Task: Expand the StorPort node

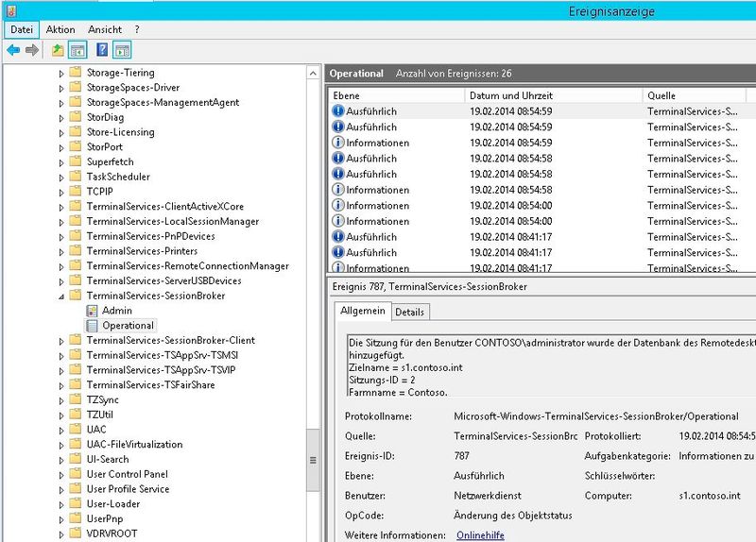Action: [x=61, y=148]
